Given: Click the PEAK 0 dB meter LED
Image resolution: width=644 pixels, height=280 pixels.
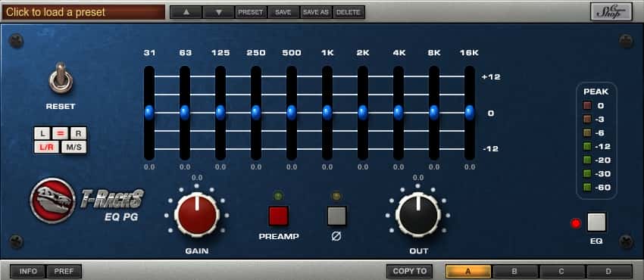Looking at the screenshot, I should tap(587, 106).
